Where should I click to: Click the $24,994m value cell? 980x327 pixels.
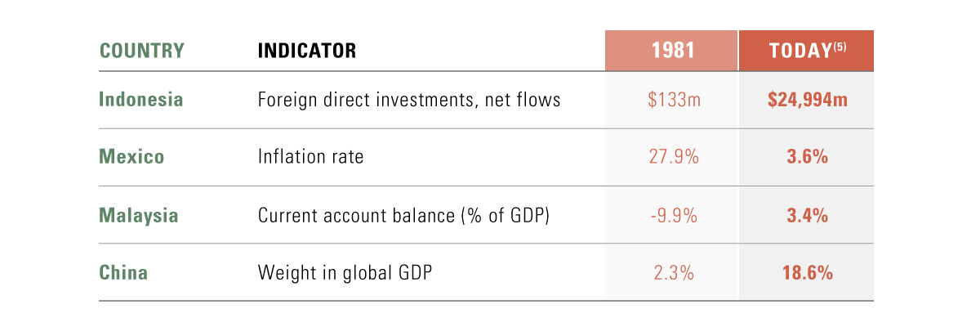point(806,100)
